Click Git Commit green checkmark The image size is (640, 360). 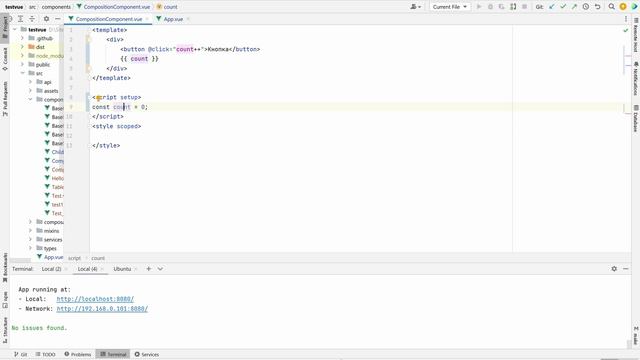pos(563,7)
